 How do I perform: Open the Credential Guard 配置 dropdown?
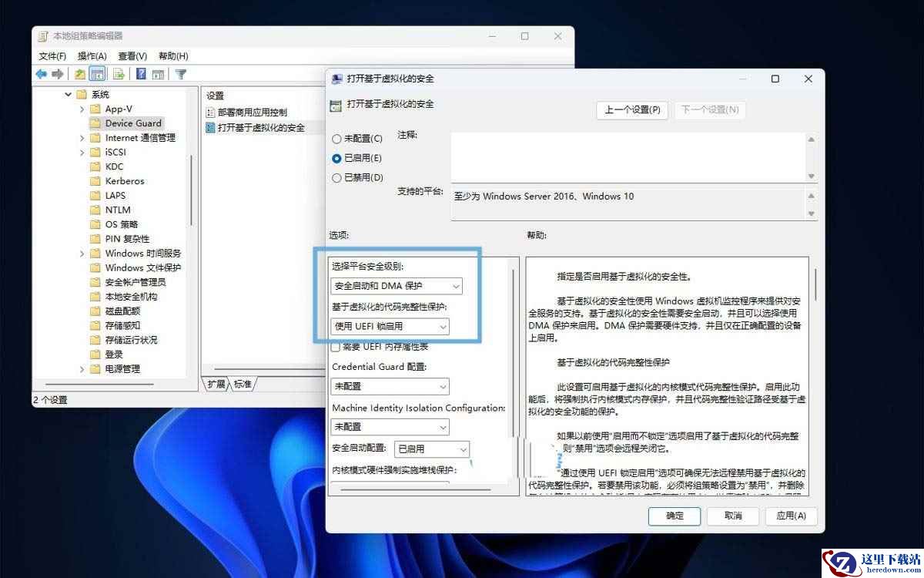point(390,386)
